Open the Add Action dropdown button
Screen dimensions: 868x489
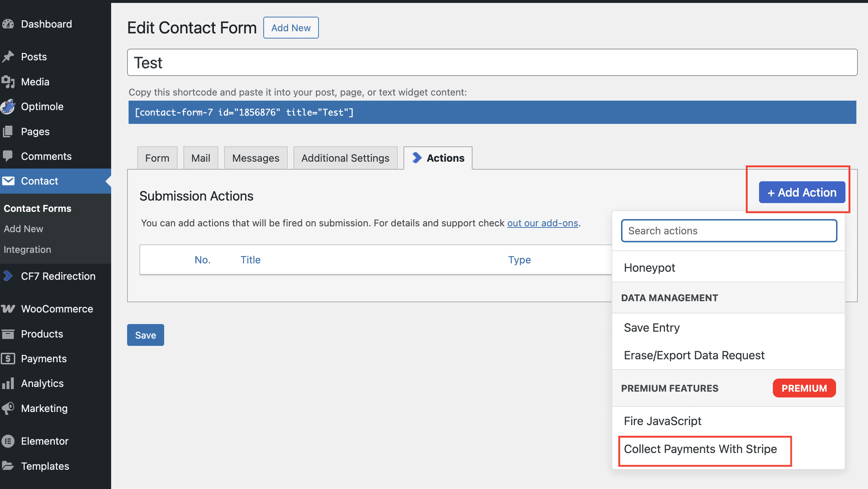pyautogui.click(x=802, y=192)
